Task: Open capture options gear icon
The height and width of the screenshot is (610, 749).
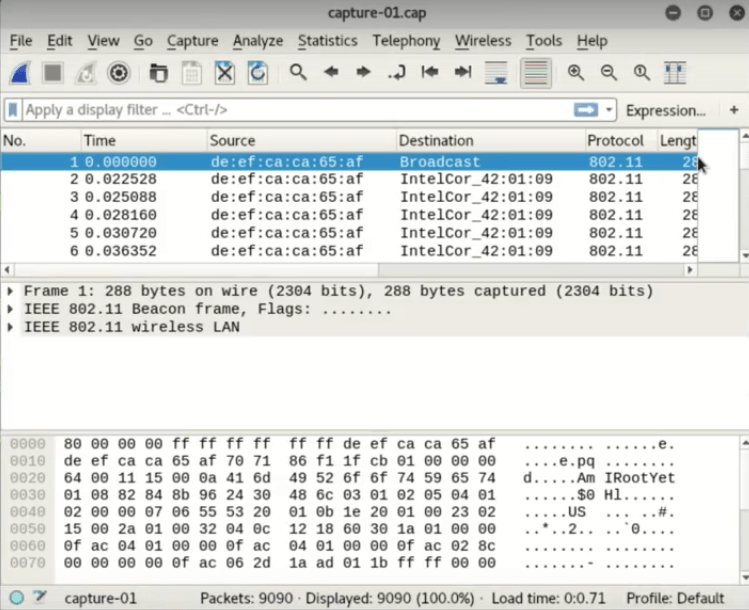Action: coord(119,73)
